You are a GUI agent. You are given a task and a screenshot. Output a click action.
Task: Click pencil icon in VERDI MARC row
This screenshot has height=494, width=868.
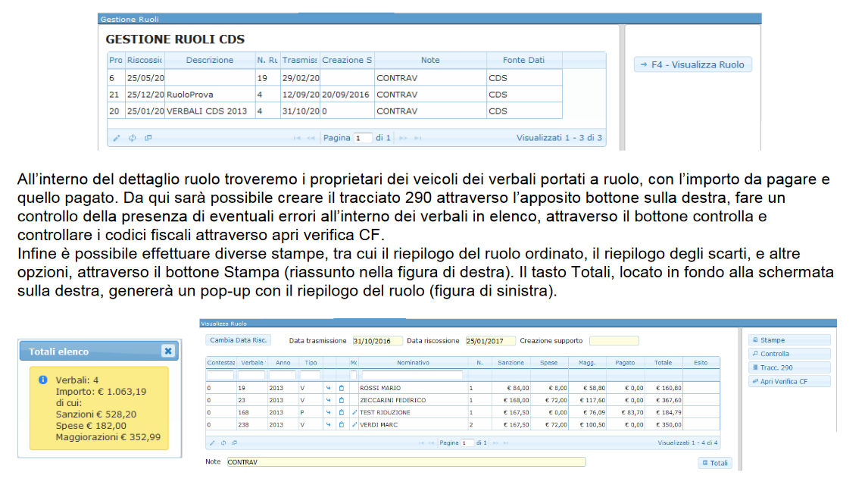click(x=354, y=425)
